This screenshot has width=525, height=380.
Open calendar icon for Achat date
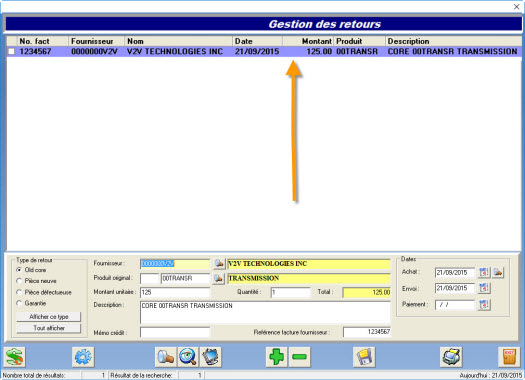coord(484,273)
